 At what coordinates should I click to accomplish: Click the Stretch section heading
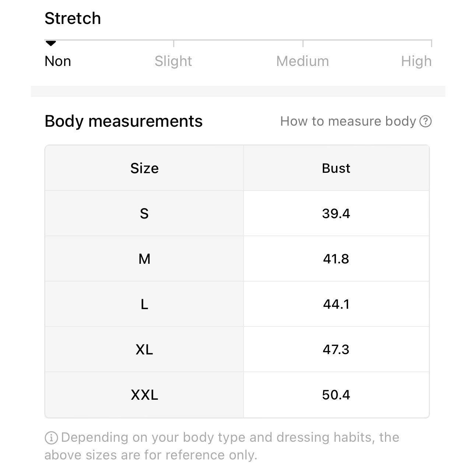click(x=73, y=18)
